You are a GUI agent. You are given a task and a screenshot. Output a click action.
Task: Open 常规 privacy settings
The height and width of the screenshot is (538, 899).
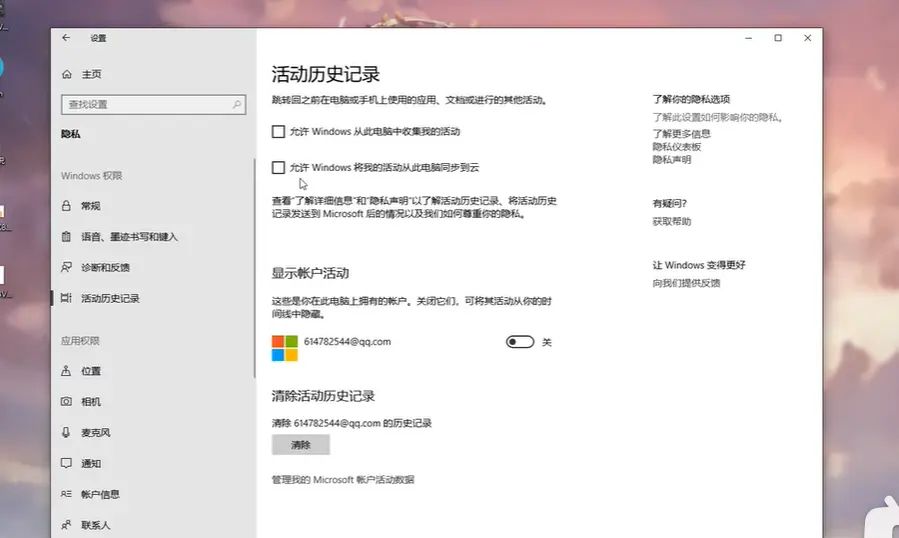coord(91,206)
